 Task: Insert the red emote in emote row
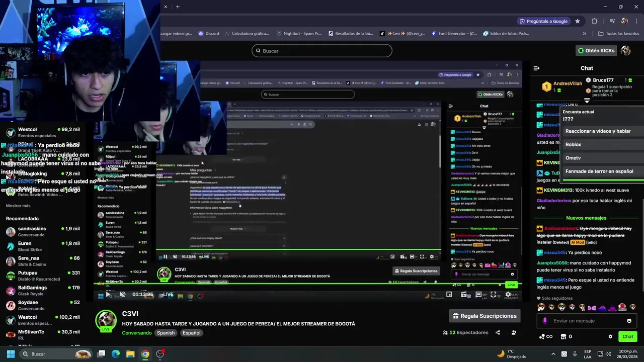point(622,307)
